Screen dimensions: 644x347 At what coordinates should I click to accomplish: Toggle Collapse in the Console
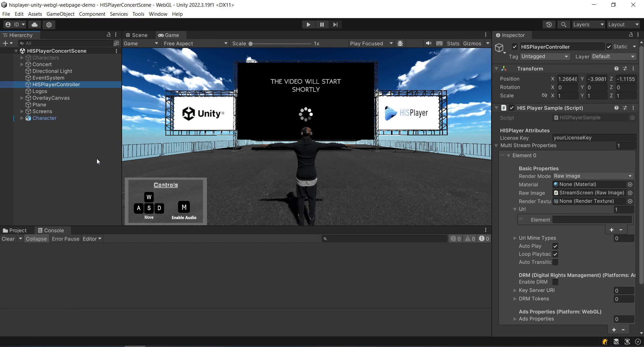36,239
